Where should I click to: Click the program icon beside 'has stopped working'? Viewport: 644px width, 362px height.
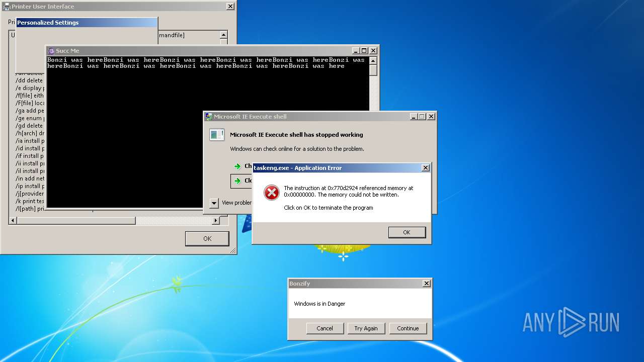217,134
